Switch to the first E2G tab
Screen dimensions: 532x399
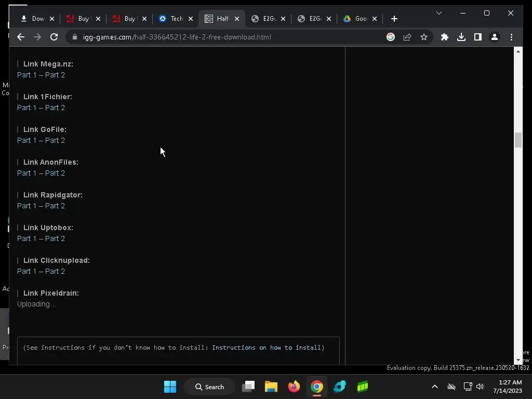click(269, 19)
